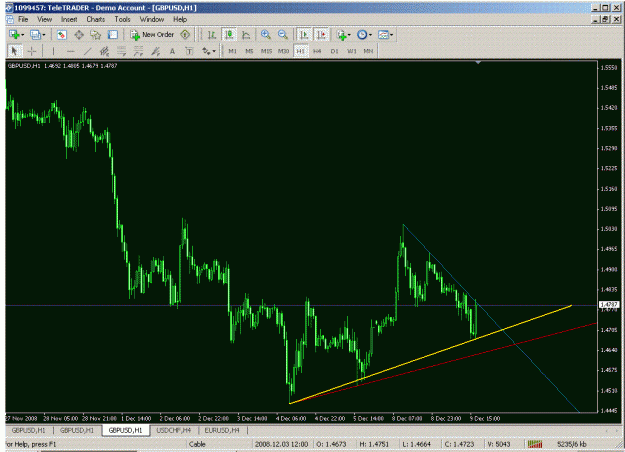Viewport: 625px width, 452px height.
Task: Switch to the EURUSD,H4 chart tab
Action: (222, 430)
